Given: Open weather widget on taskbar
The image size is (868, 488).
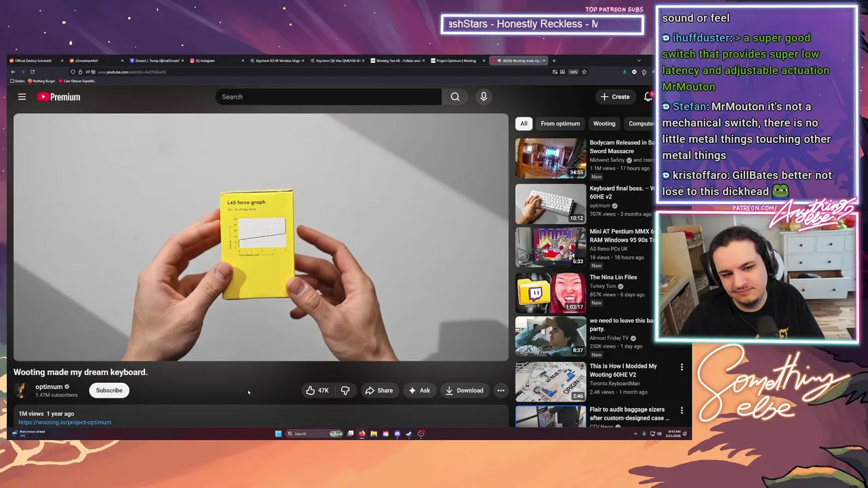Looking at the screenshot, I should click(27, 433).
